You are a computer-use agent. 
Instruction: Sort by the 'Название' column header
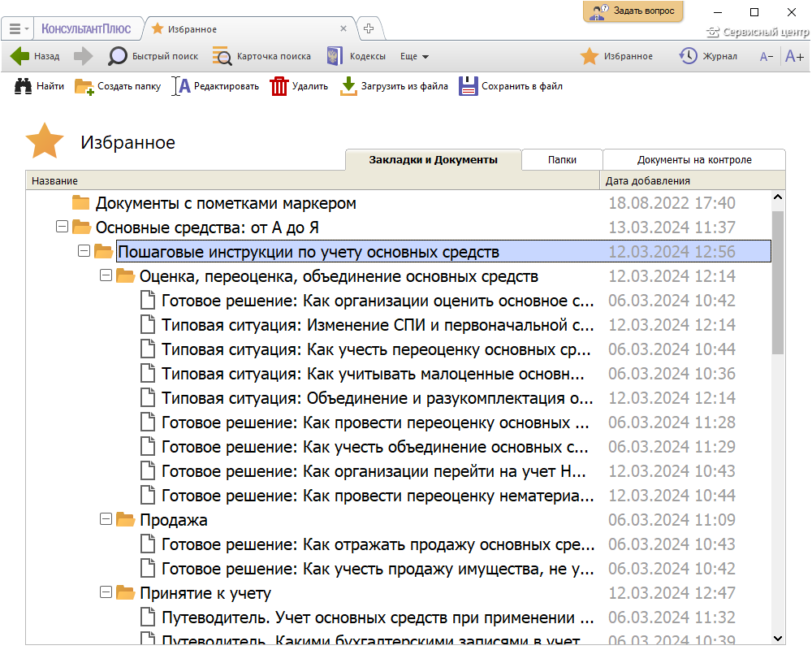pyautogui.click(x=313, y=181)
